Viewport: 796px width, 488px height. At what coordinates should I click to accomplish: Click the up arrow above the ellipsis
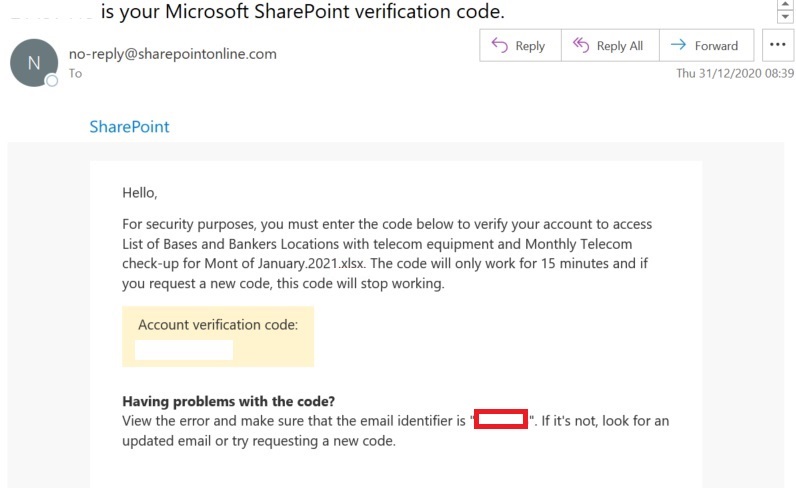click(784, 5)
